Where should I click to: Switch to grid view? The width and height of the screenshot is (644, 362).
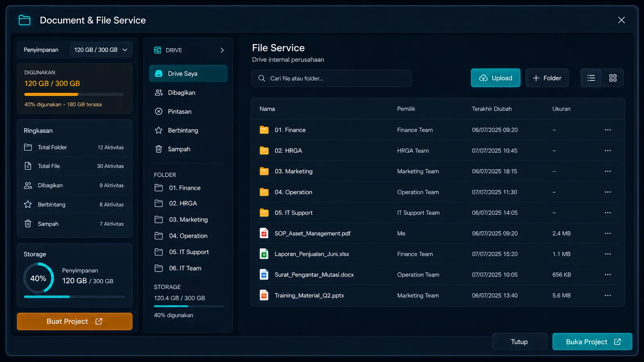pyautogui.click(x=613, y=78)
